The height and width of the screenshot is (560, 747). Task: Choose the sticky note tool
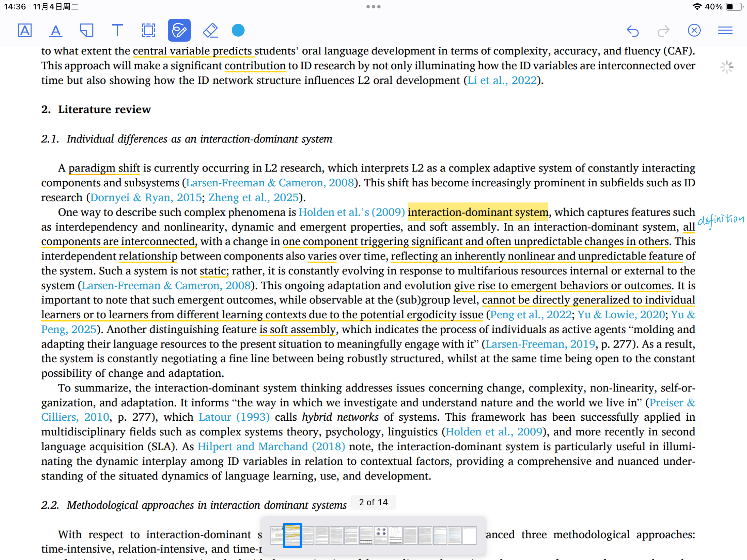click(86, 30)
